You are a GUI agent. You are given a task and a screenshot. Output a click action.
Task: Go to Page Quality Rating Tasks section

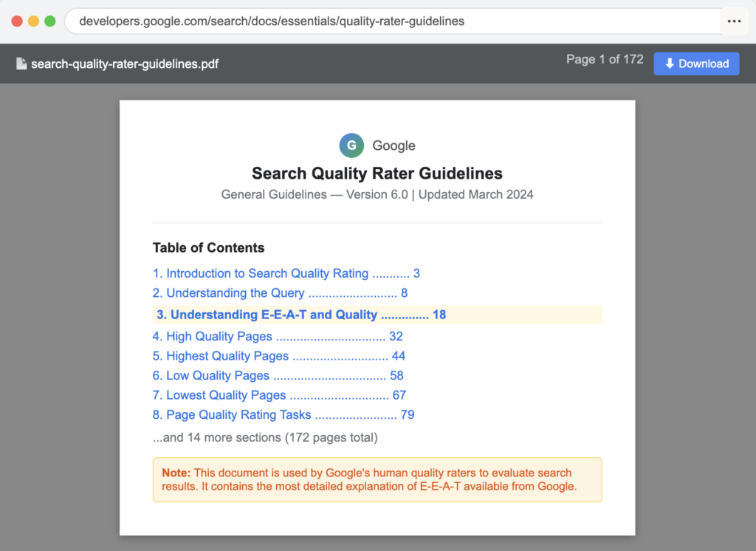(x=283, y=415)
